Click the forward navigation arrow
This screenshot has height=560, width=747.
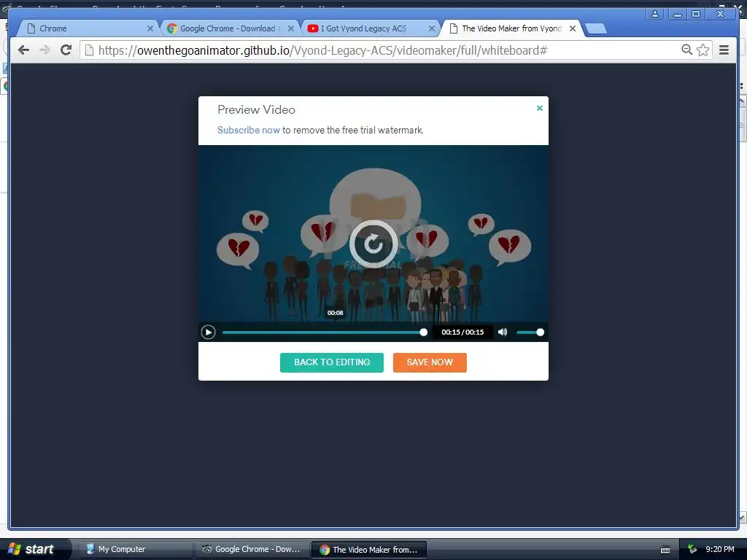pos(44,50)
